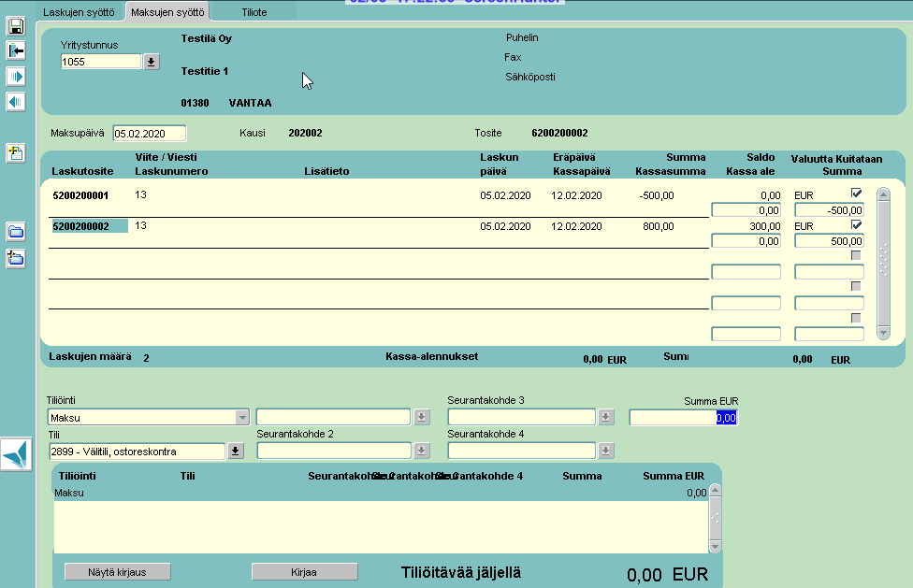Click the black left-arrow exit icon
The width and height of the screenshot is (913, 588).
(x=15, y=50)
